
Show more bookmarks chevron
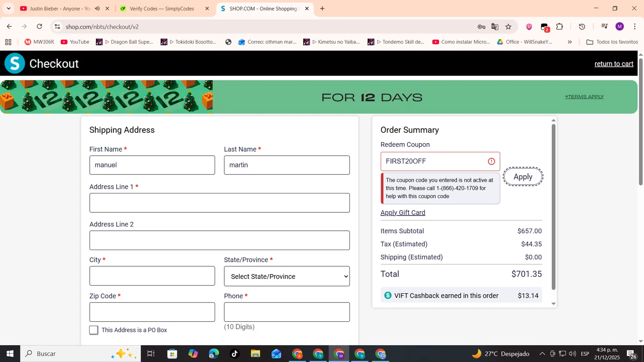[x=570, y=42]
